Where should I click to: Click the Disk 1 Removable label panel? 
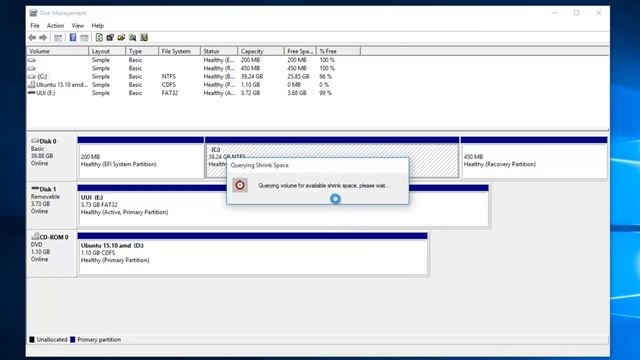pyautogui.click(x=51, y=207)
